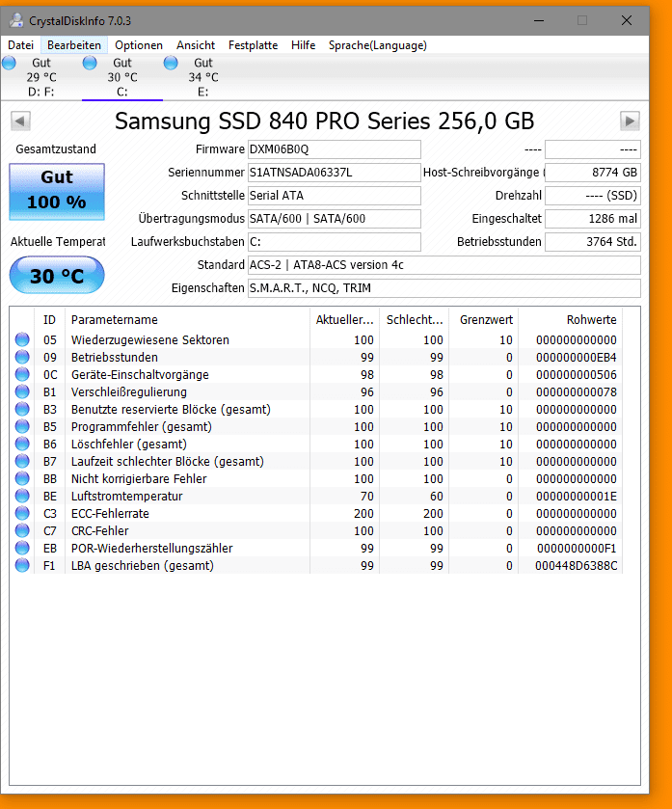Click status orb for Nicht korrigierbare Fehler row
Screen dimensions: 672x809
pos(22,478)
